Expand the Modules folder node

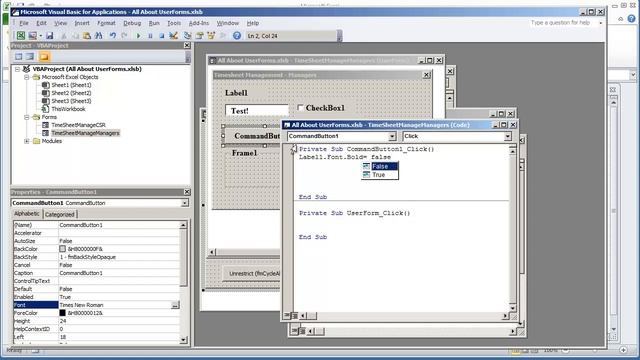[x=27, y=141]
